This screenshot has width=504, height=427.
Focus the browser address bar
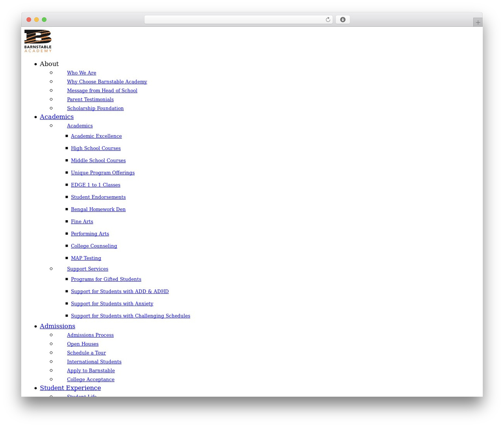point(238,20)
